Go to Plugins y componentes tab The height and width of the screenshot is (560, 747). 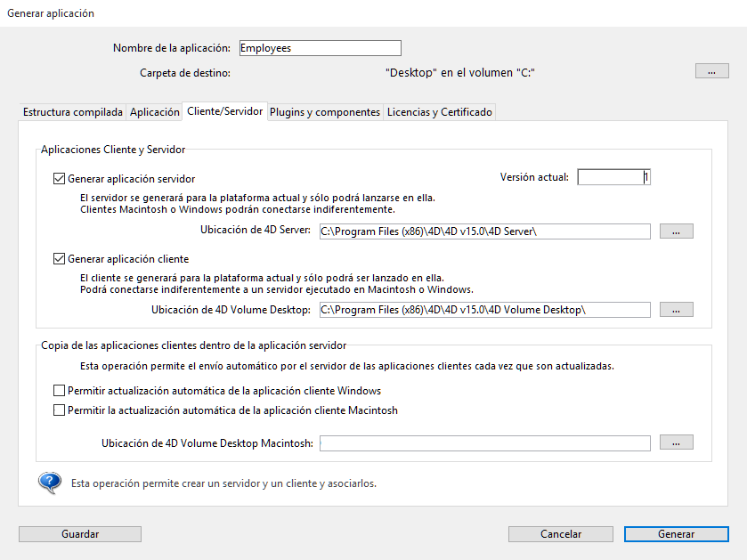(325, 112)
